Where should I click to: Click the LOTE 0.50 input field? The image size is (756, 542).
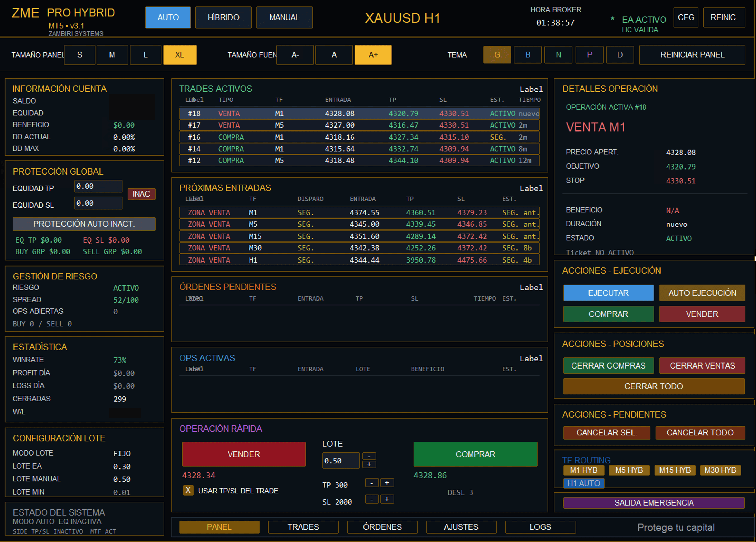[341, 460]
